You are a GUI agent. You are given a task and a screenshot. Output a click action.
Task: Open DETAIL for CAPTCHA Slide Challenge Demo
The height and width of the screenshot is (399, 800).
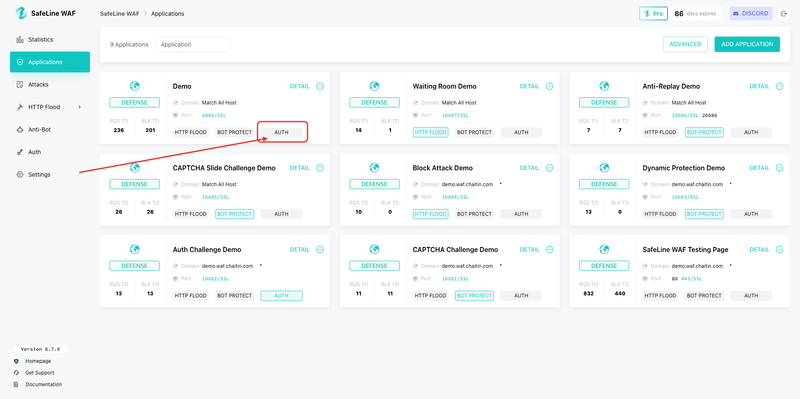pos(299,168)
